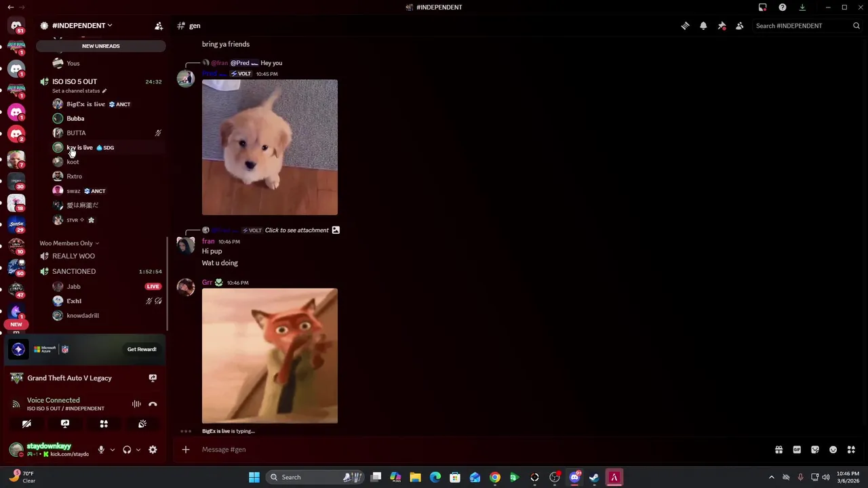Toggle the member list icon

tap(740, 26)
